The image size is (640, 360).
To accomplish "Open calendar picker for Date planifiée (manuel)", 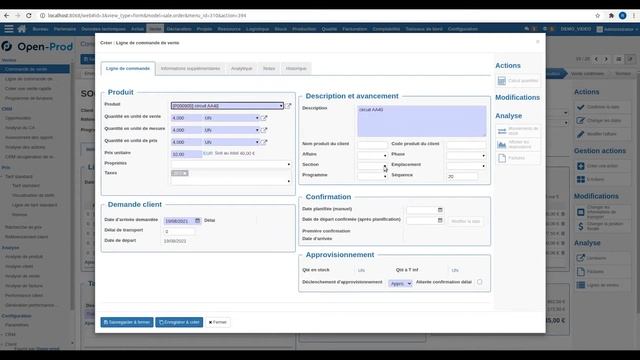I will (440, 210).
